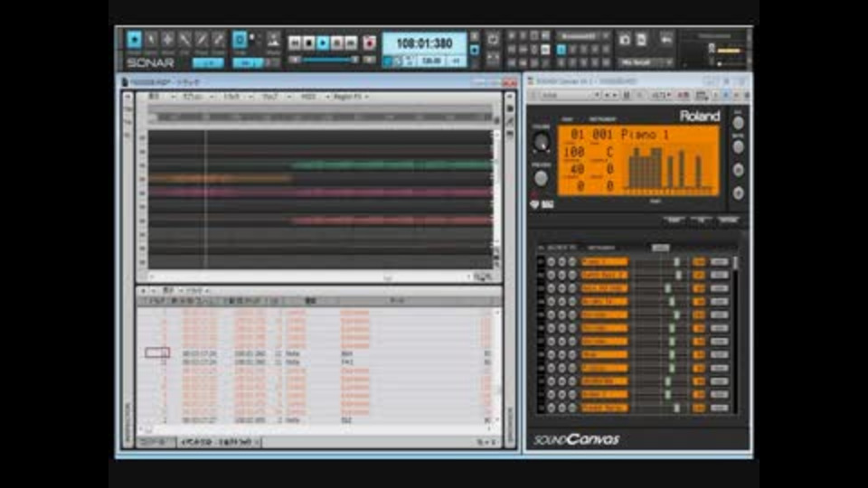Click the 108:01:380 time display
868x488 pixels.
tap(425, 43)
